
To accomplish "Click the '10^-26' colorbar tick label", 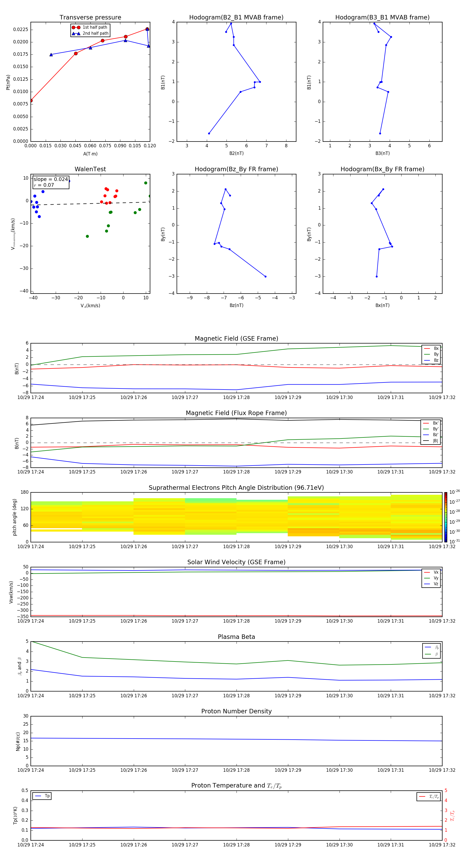I will click(455, 492).
